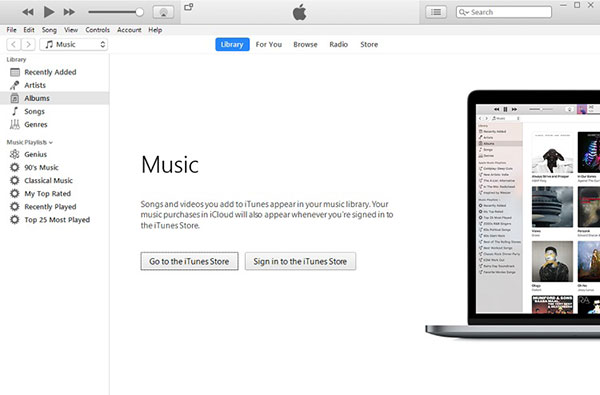This screenshot has width=600, height=395.
Task: Click the My Top Rated gear icon
Action: (x=15, y=193)
